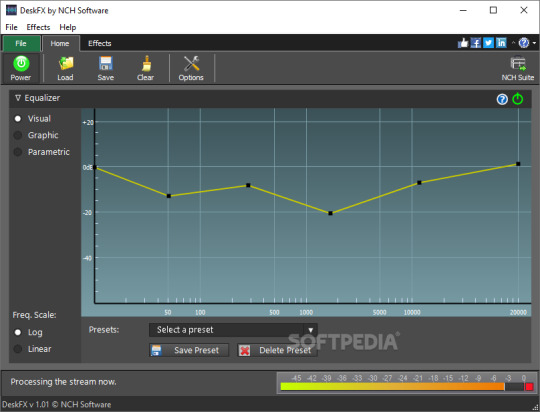Click the Load folder icon
The image size is (540, 412).
[x=66, y=63]
